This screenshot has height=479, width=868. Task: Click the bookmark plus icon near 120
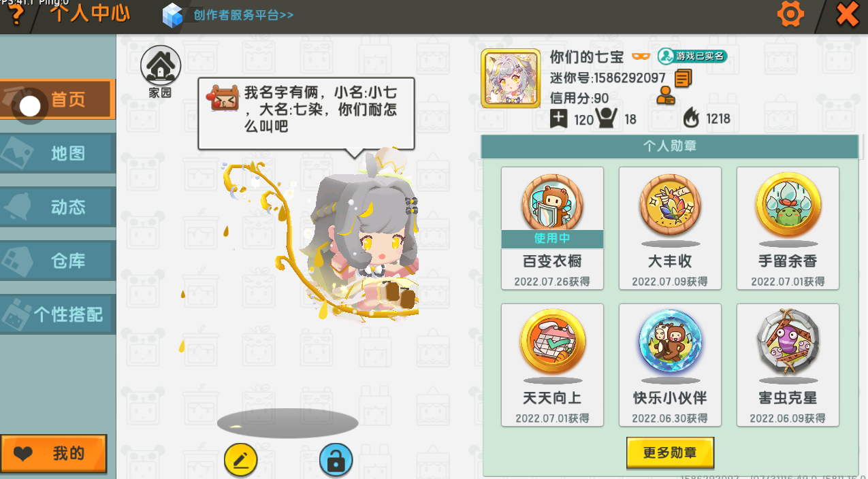pos(559,119)
